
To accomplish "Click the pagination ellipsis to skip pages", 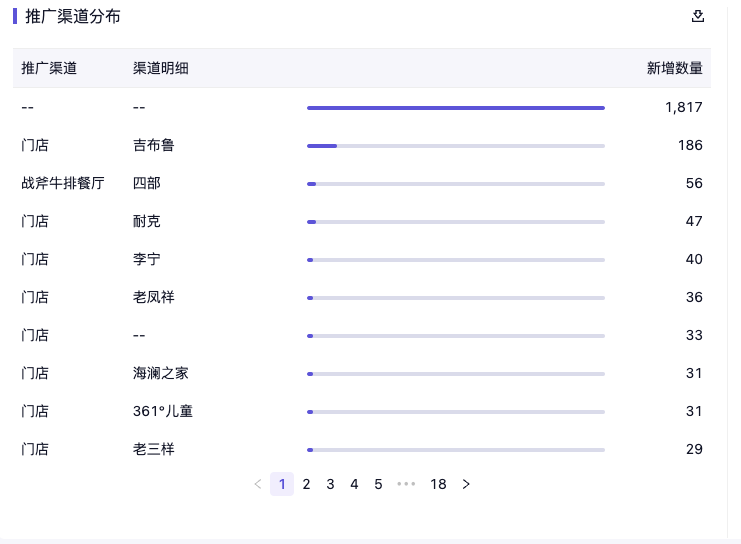I will pyautogui.click(x=406, y=484).
